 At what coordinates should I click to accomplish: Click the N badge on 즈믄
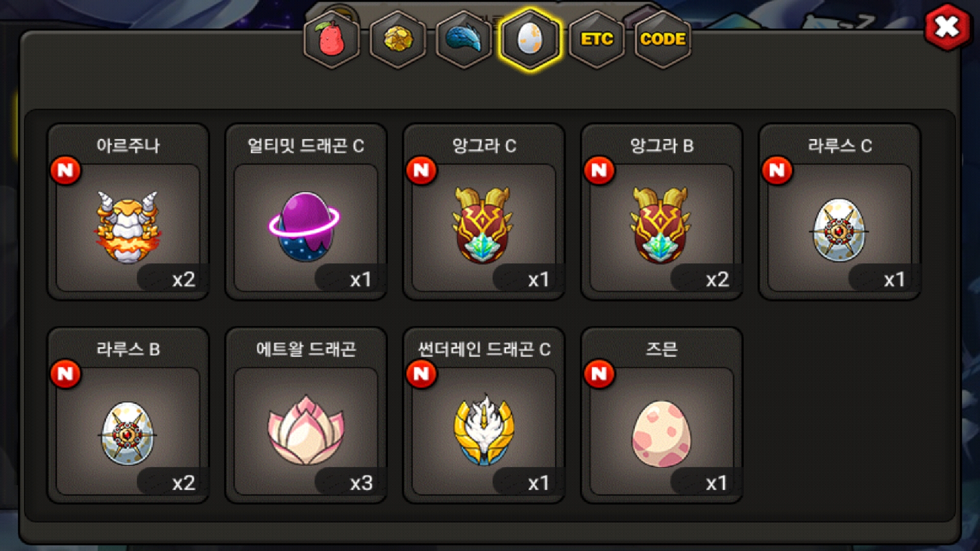coord(599,374)
